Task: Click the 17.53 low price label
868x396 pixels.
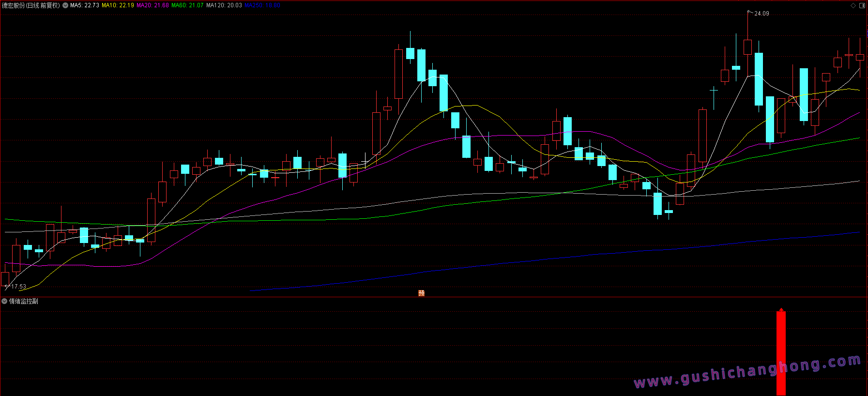Action: tap(19, 287)
